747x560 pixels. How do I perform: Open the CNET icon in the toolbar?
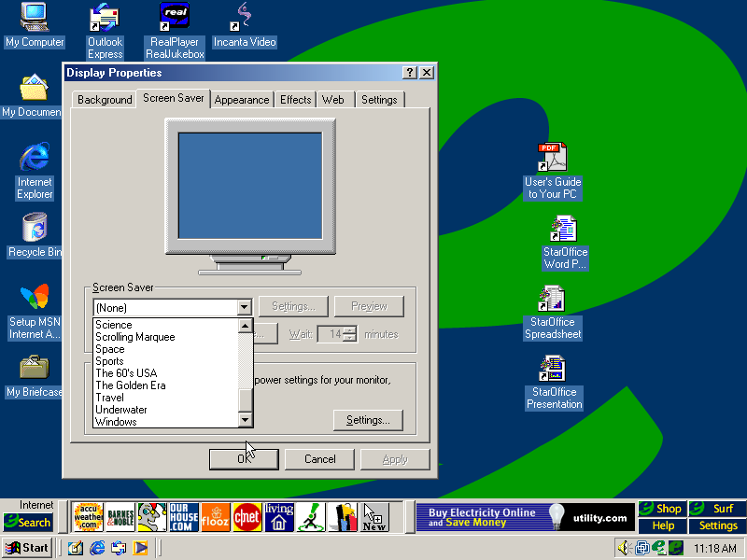point(247,517)
